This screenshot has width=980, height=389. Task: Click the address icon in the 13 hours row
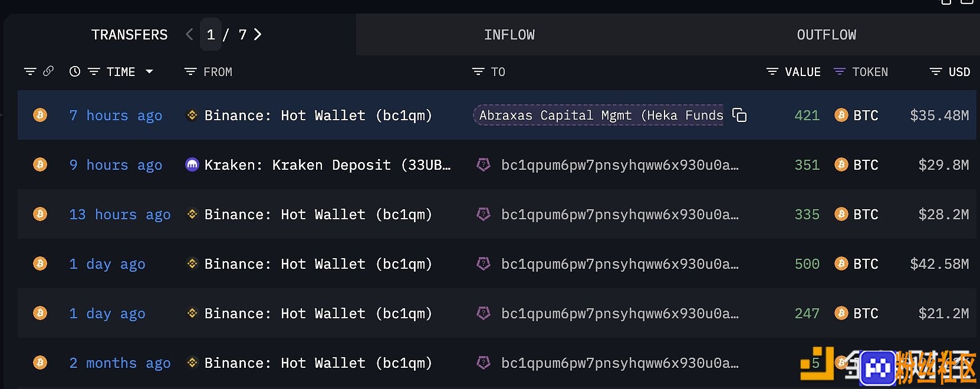[x=484, y=214]
